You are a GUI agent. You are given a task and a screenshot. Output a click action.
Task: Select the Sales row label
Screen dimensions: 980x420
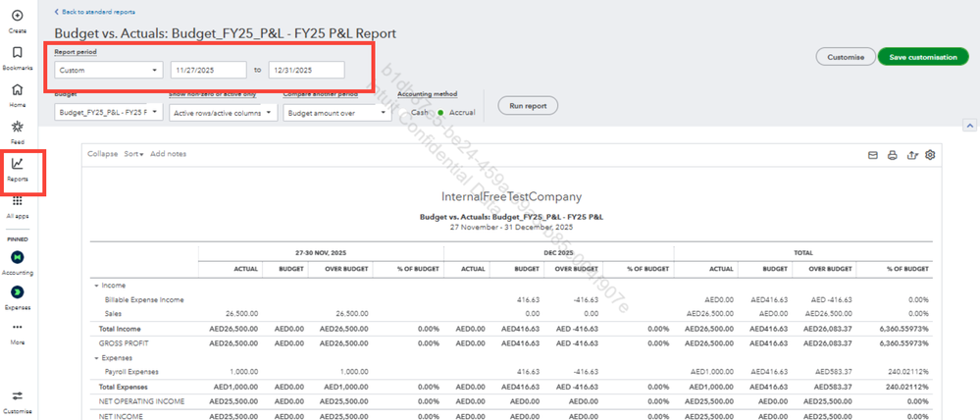[113, 314]
